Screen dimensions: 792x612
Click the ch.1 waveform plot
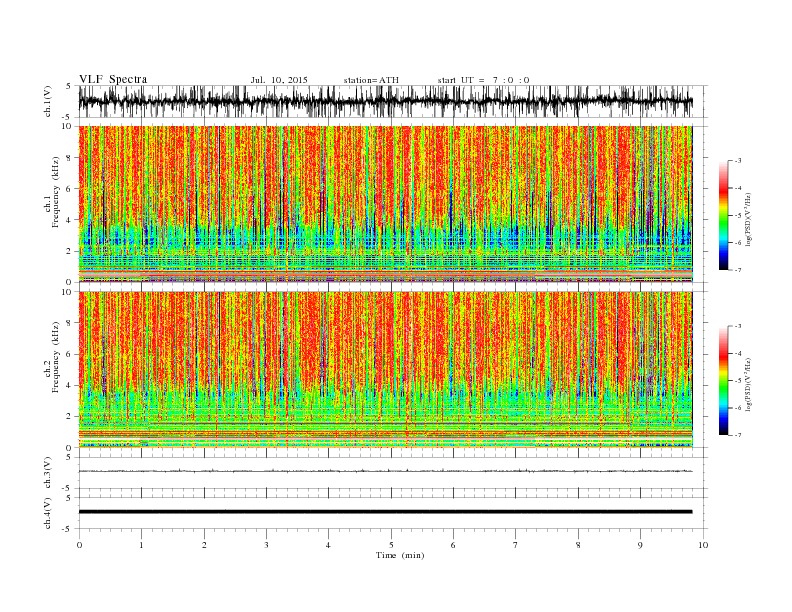pos(385,101)
